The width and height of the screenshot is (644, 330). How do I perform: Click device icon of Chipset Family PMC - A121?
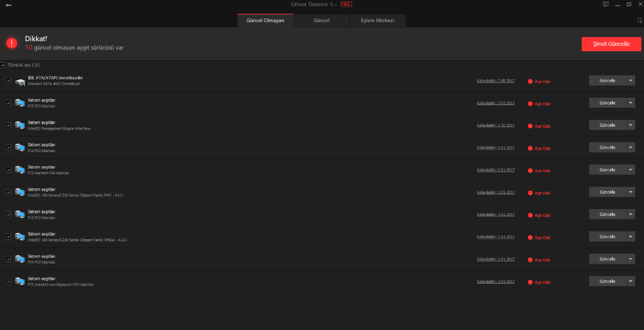20,192
